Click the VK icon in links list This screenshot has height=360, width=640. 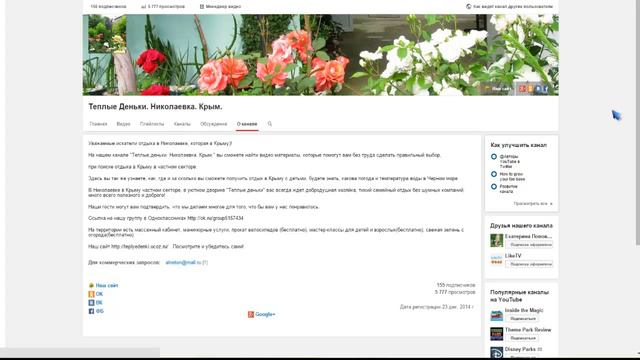pos(91,302)
